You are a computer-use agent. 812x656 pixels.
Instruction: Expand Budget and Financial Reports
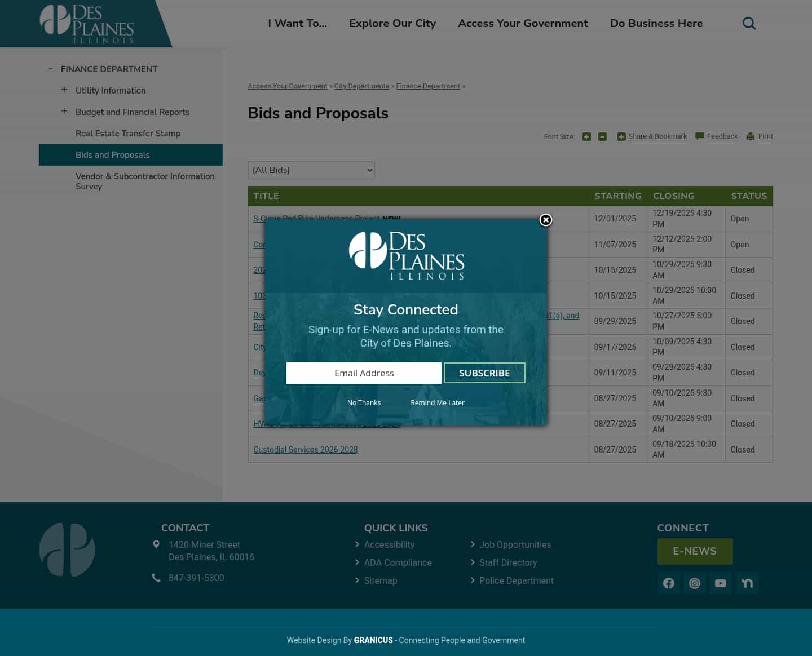(64, 111)
